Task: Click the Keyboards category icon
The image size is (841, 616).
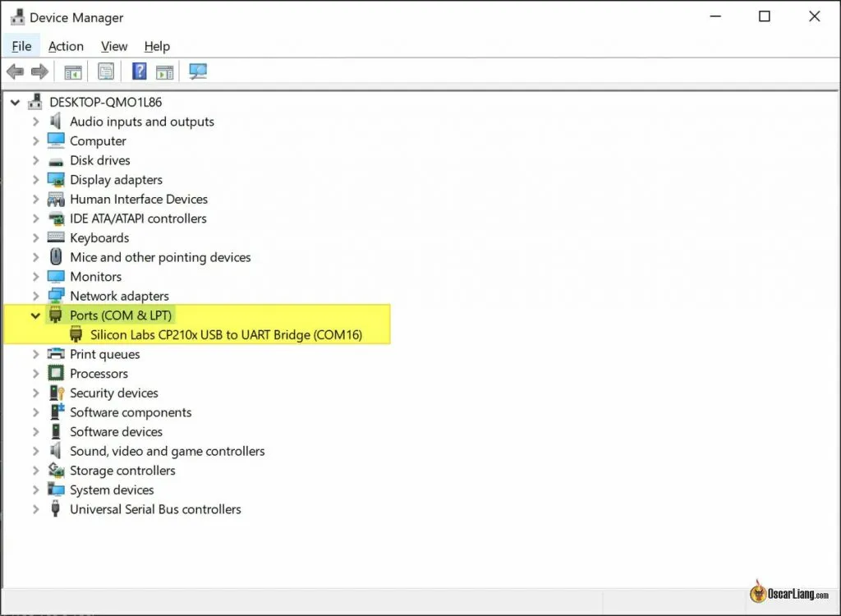Action: (56, 237)
